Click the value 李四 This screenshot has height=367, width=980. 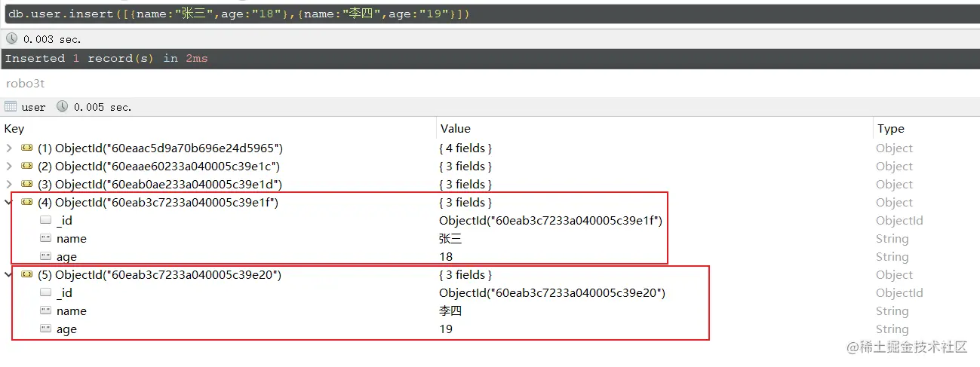(450, 311)
